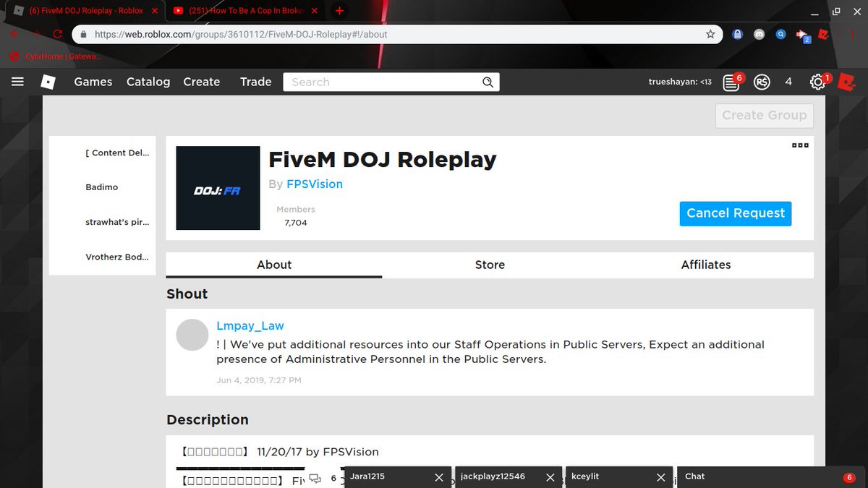868x488 pixels.
Task: Open the group three-dots options menu
Action: pos(800,145)
